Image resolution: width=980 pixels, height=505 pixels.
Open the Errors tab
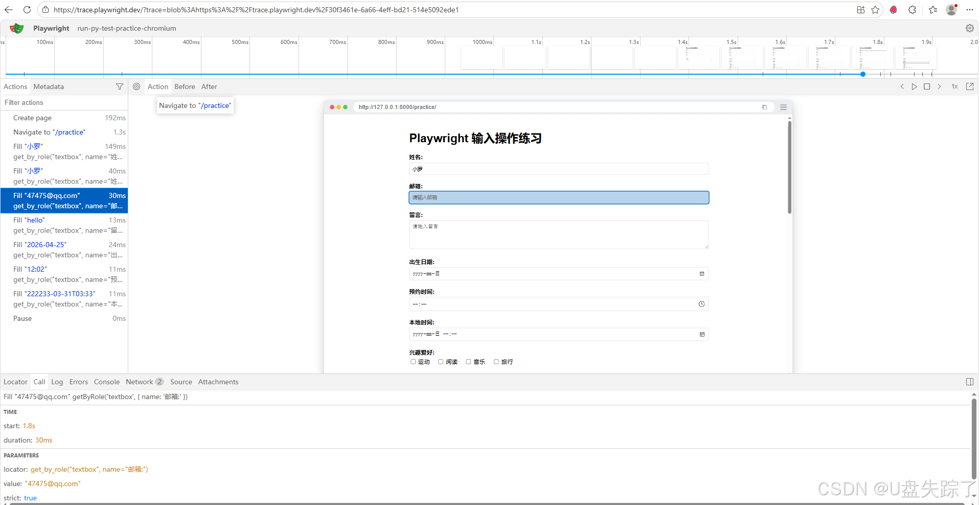pyautogui.click(x=79, y=382)
